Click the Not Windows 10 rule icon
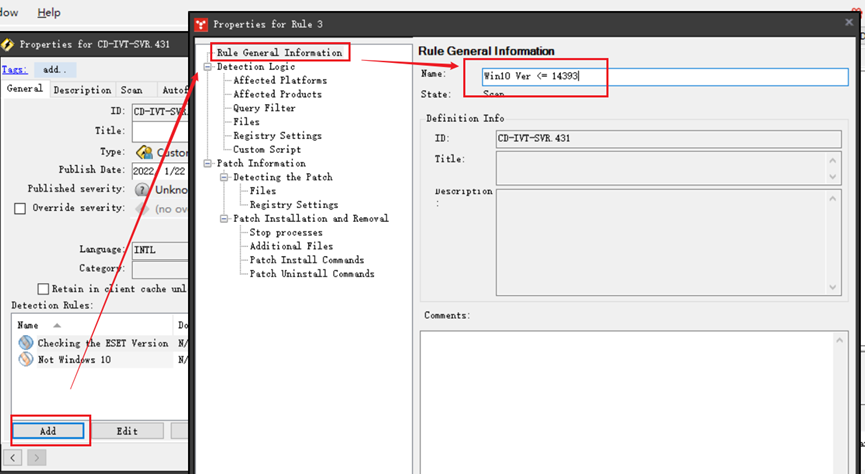865x474 pixels. [25, 359]
